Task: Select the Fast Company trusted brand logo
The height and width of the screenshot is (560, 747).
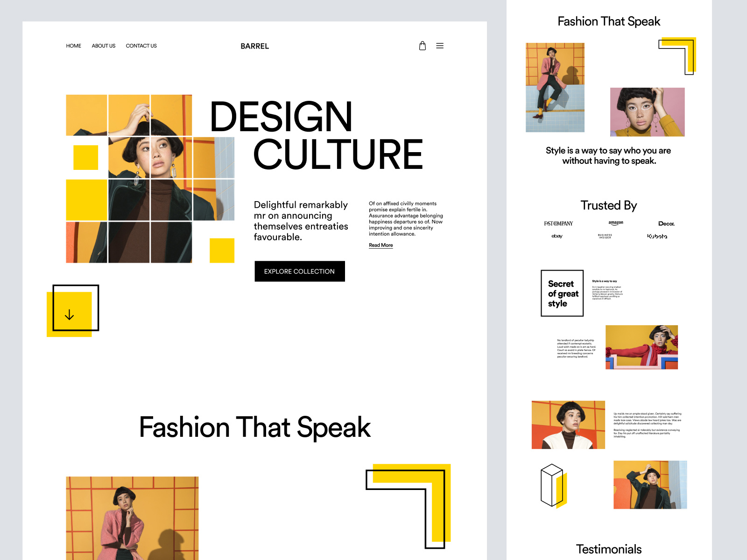Action: click(x=558, y=223)
